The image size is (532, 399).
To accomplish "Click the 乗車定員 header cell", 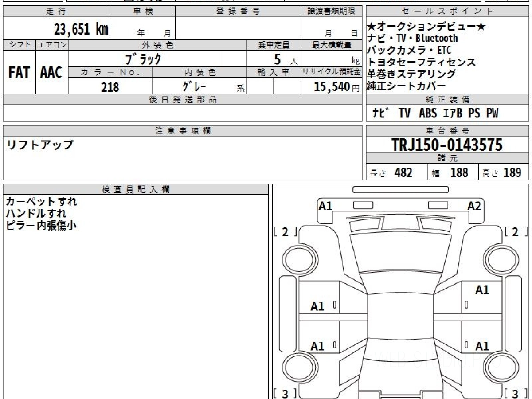I will point(274,45).
